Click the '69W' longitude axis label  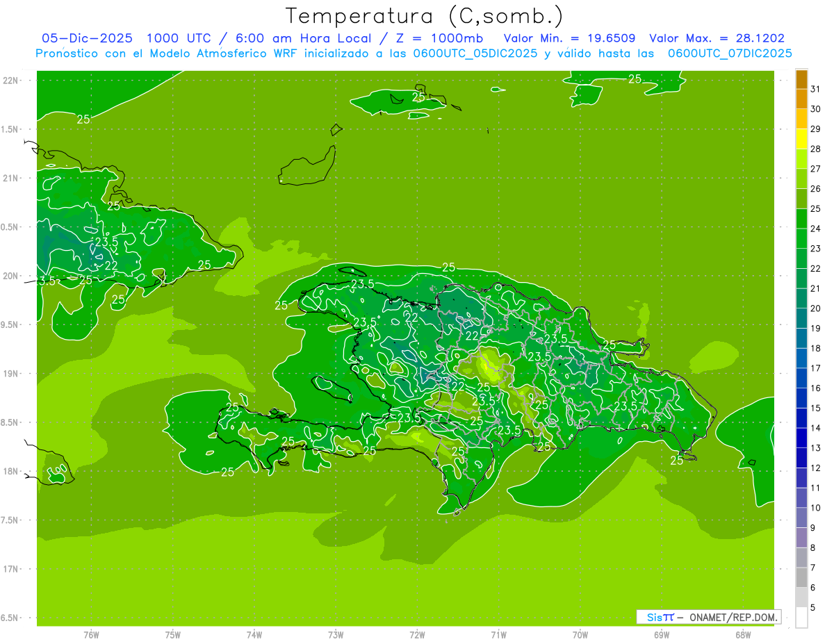(x=662, y=634)
